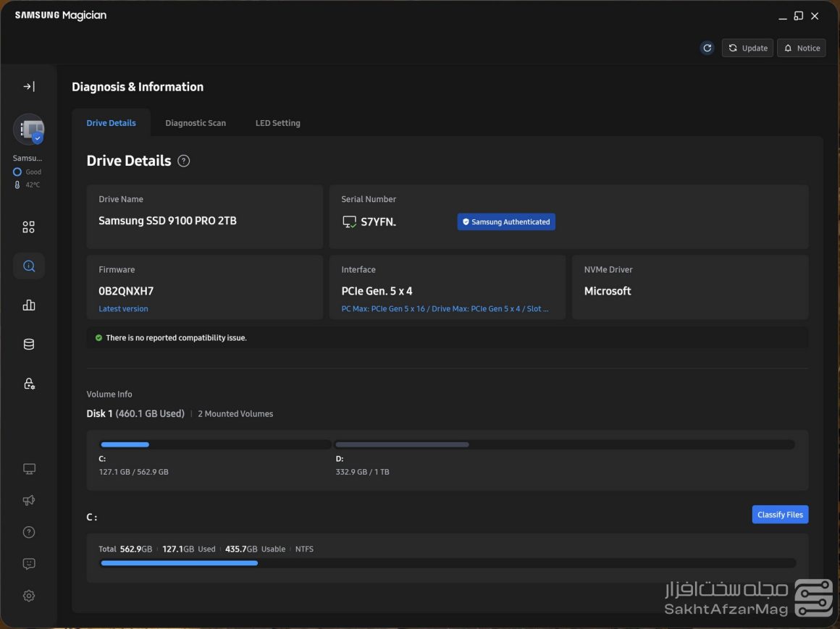The image size is (840, 629).
Task: Open the feedback chat icon in the sidebar
Action: pos(29,564)
